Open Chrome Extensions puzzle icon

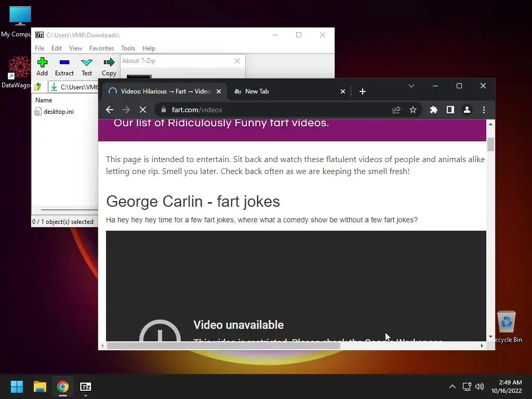pos(434,110)
